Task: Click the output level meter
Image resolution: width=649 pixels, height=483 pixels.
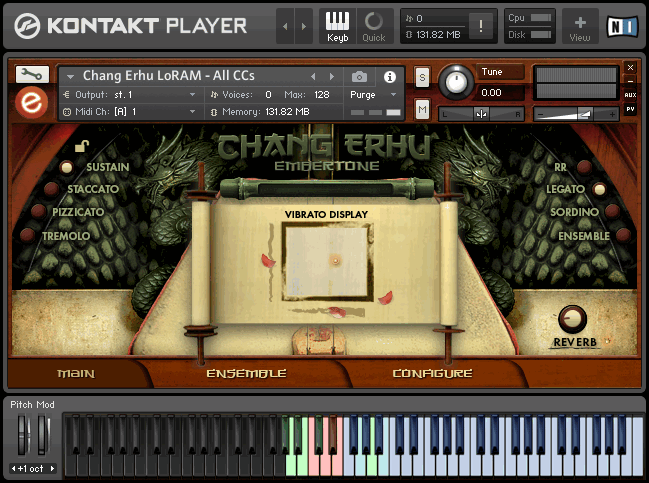Action: tap(576, 84)
